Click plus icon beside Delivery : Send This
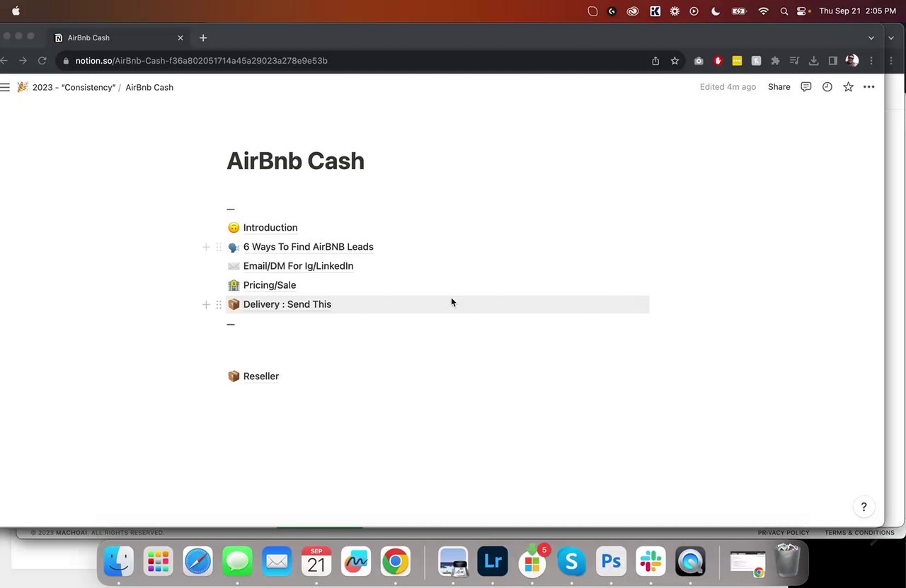Screen dimensions: 906x588 click(x=206, y=304)
